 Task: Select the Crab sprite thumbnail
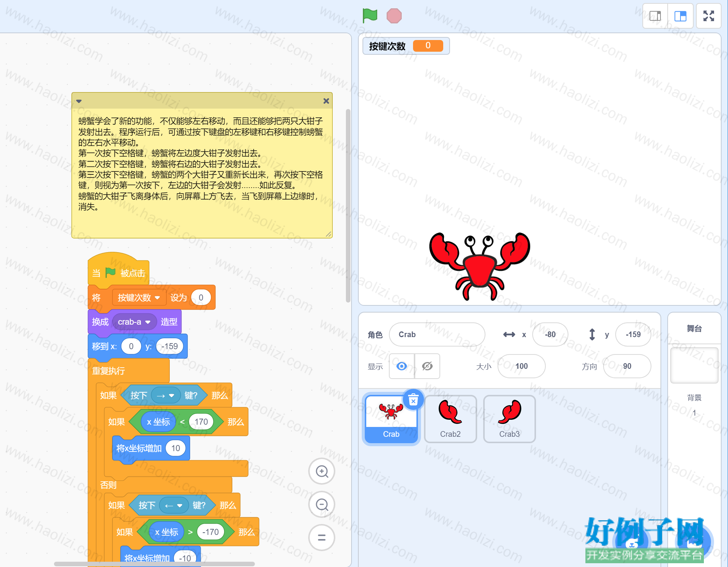(391, 419)
